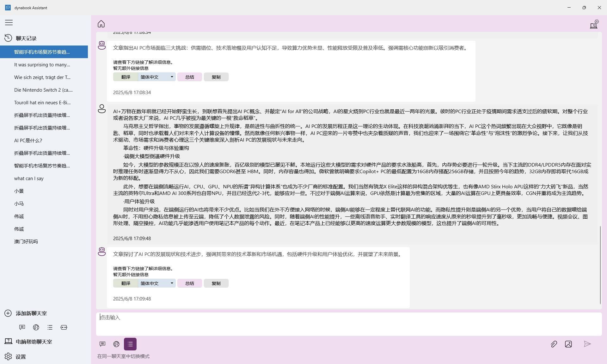This screenshot has width=607, height=364.
Task: Open chat 'AI PC是什么?' in history
Action: coord(28,141)
